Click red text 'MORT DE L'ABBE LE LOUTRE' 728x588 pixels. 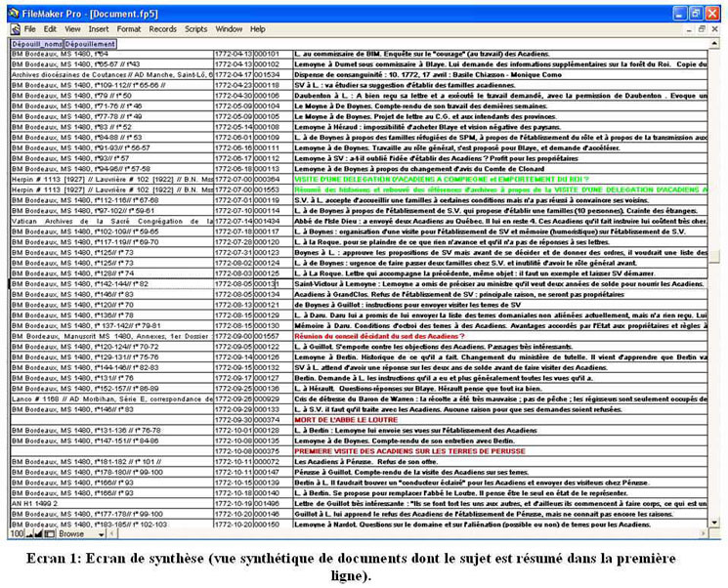click(346, 420)
